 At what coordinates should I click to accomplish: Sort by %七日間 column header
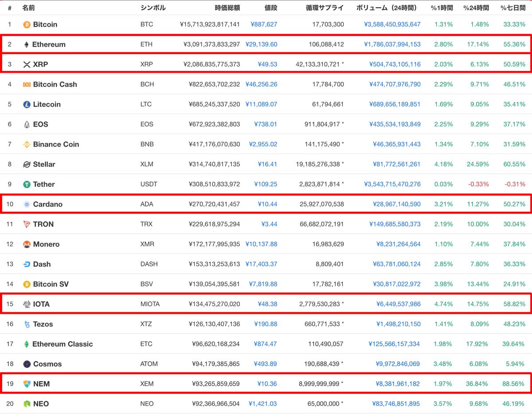tap(513, 8)
